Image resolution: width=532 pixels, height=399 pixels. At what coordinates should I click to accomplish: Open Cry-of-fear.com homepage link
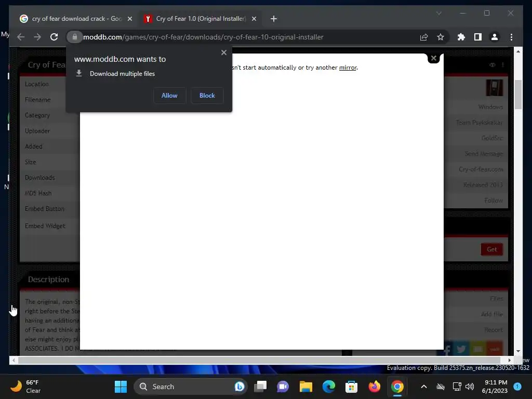(x=481, y=169)
